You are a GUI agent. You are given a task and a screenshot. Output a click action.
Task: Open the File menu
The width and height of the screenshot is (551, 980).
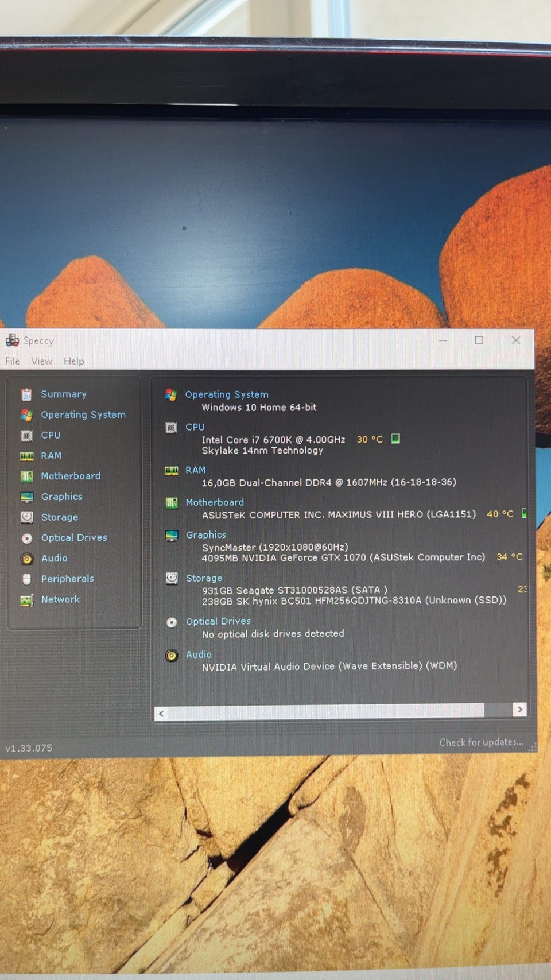(x=13, y=361)
